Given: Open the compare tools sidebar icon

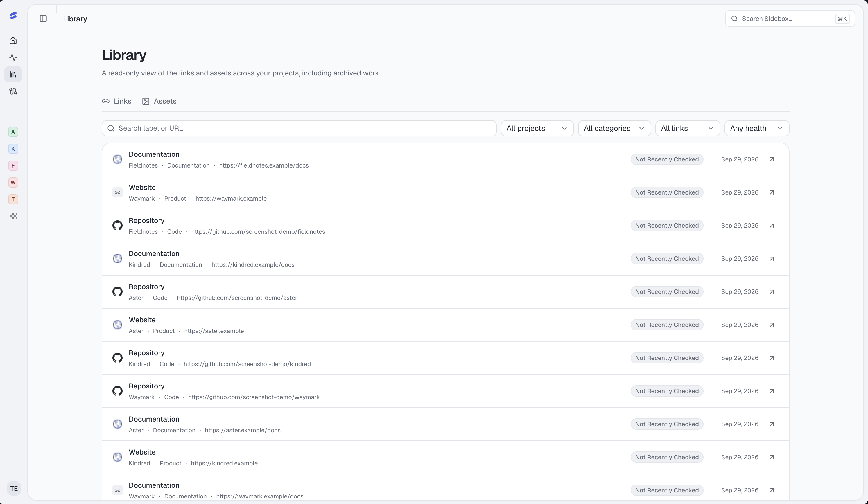Looking at the screenshot, I should tap(13, 91).
